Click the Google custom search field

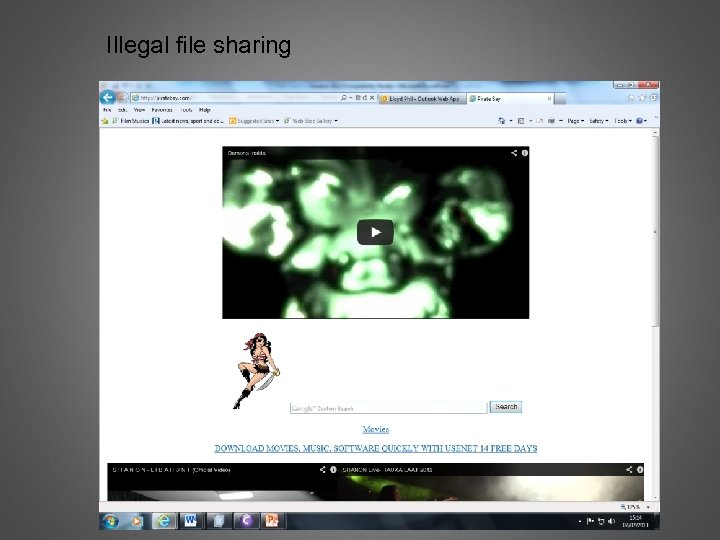[x=388, y=408]
